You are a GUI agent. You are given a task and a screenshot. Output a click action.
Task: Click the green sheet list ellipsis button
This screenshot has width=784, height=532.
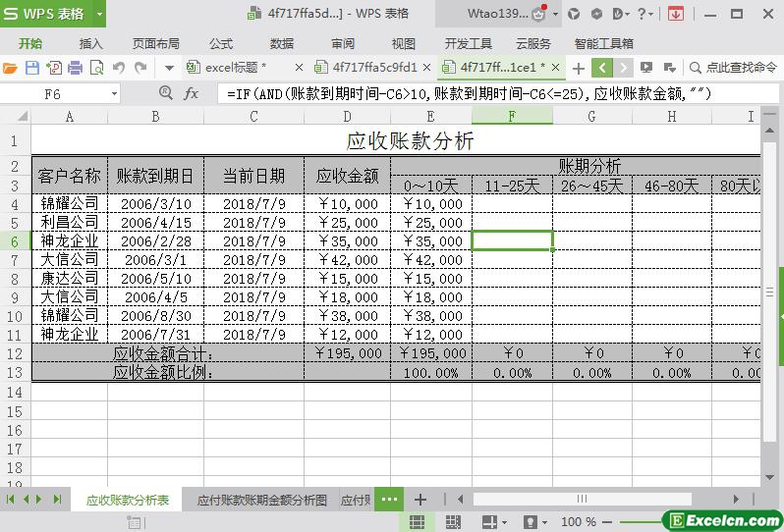[389, 500]
